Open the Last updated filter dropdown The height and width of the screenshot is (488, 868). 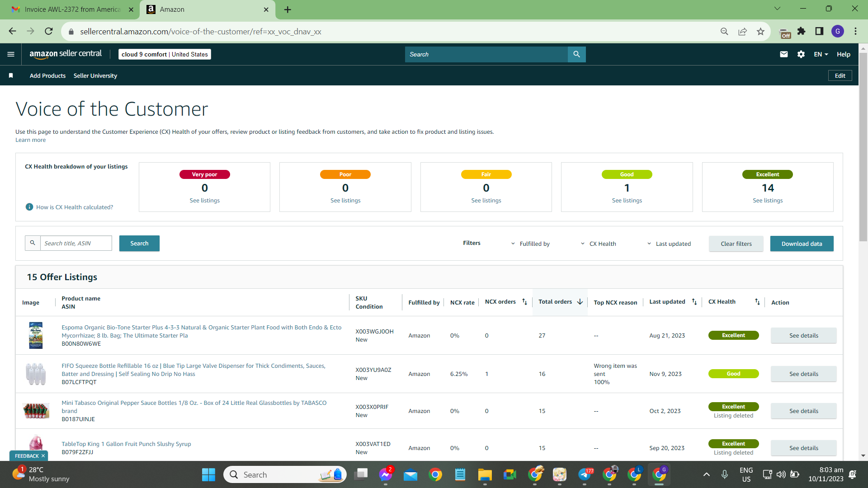point(669,244)
